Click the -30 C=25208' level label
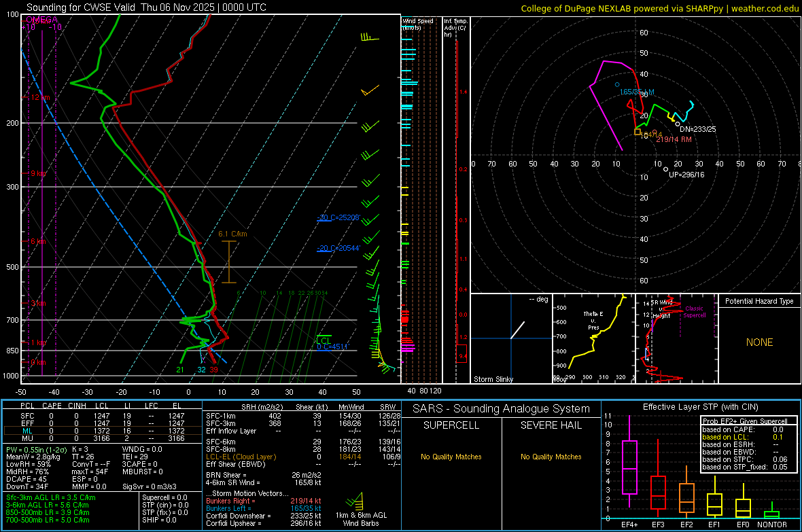802x532 pixels. coord(338,217)
